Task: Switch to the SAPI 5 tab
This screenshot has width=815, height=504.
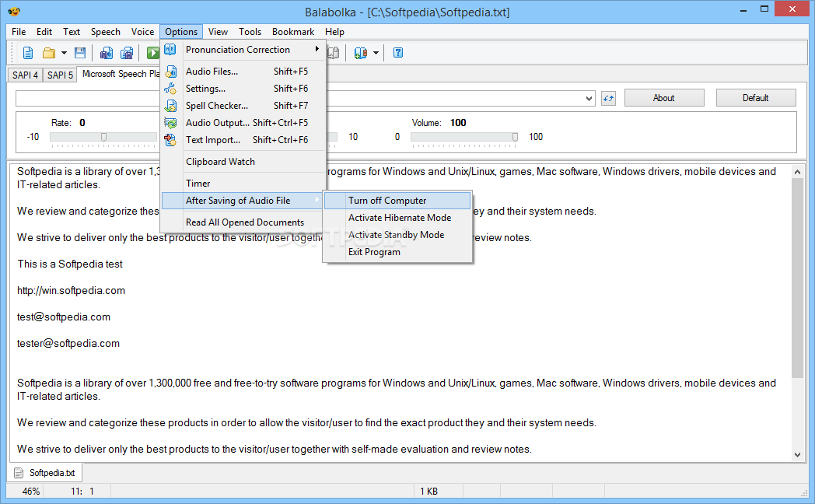Action: [60, 75]
